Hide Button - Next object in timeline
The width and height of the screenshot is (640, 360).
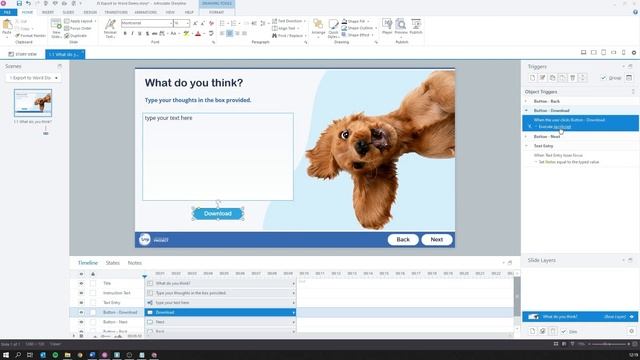click(81, 322)
